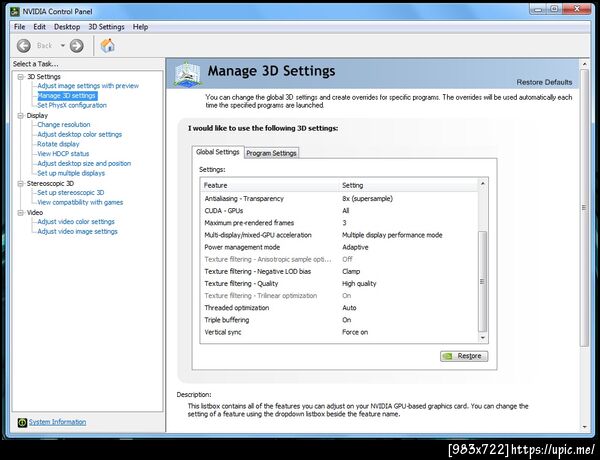Click the Setting column header

[x=408, y=185]
